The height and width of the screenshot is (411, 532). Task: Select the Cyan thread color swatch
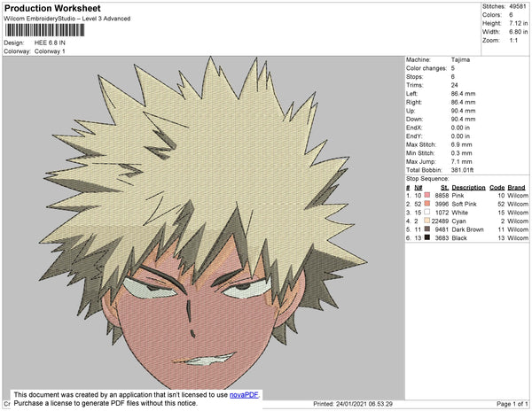click(427, 221)
